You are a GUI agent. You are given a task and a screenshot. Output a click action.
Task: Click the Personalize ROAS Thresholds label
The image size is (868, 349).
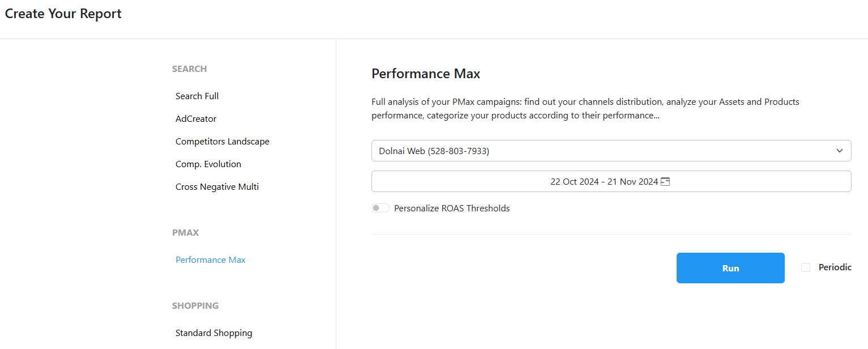(x=452, y=208)
